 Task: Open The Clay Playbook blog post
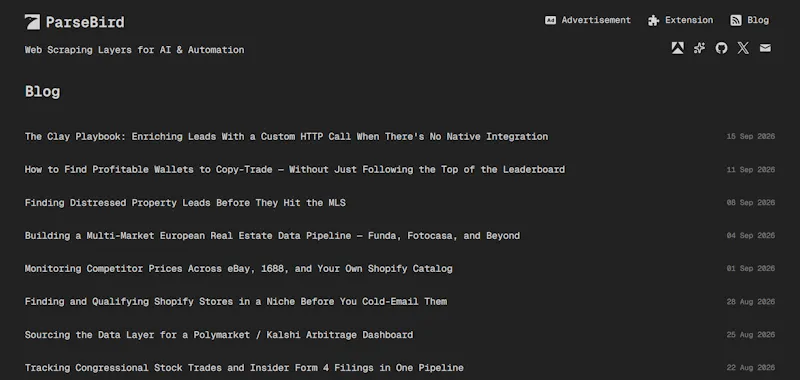[286, 137]
